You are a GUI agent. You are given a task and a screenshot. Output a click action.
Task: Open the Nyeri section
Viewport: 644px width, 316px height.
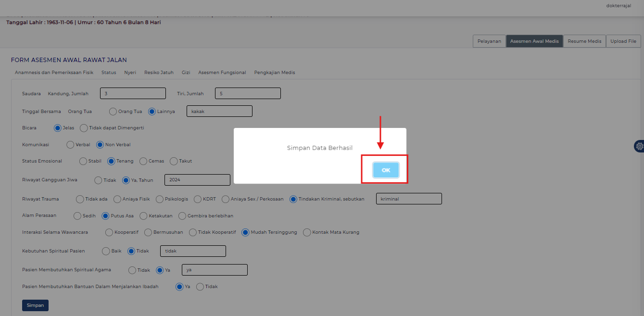pos(130,73)
